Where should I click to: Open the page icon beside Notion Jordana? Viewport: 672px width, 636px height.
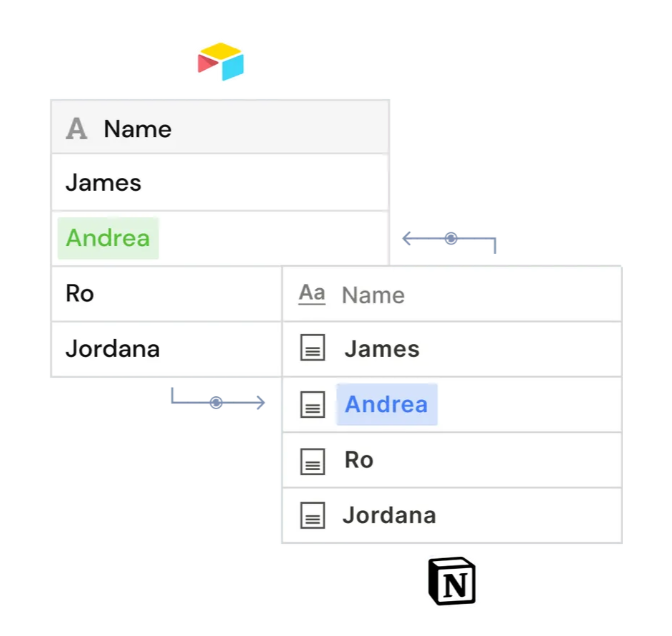[312, 516]
